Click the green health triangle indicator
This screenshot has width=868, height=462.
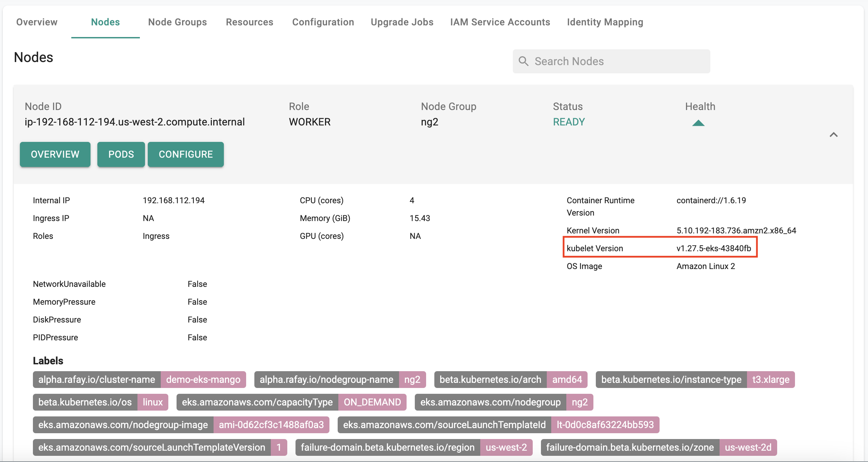[698, 123]
